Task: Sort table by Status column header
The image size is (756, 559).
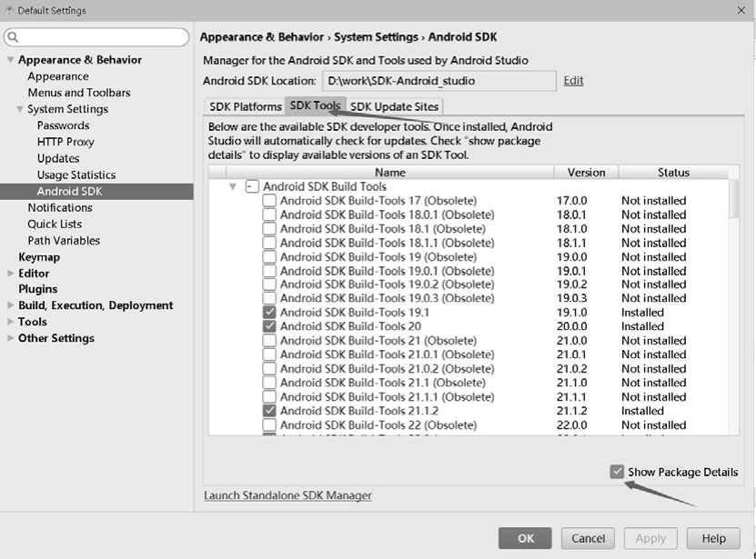Action: [x=673, y=172]
